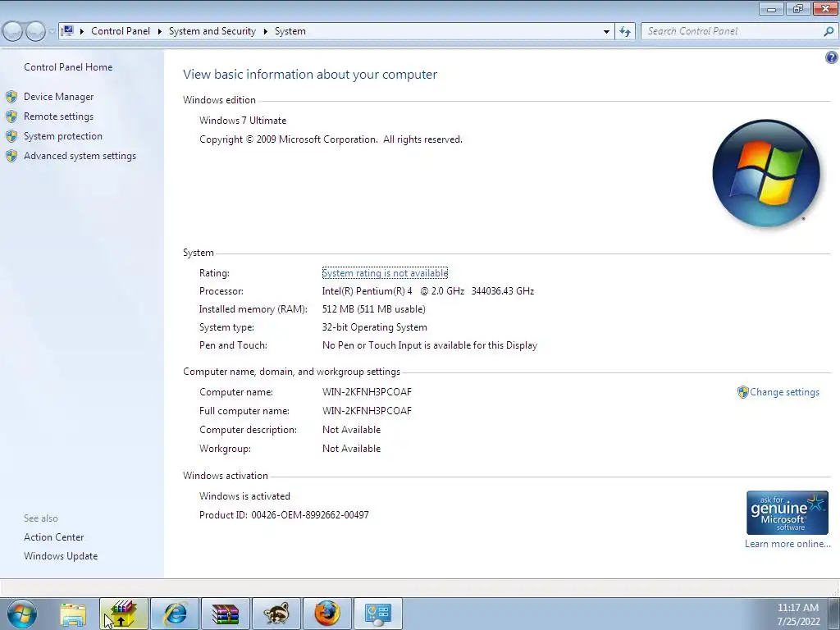Launch the WinRAR installer taskbar icon
This screenshot has height=630, width=840.
[x=123, y=614]
